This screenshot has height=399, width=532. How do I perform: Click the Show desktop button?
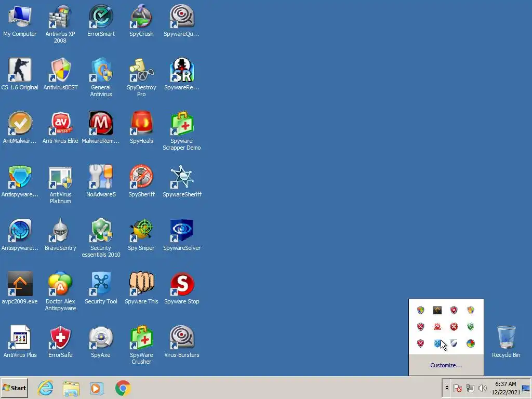526,388
